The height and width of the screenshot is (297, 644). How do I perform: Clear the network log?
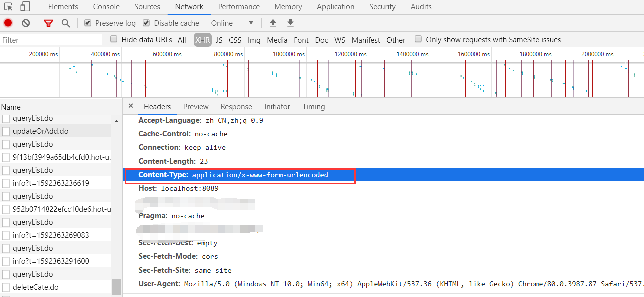[x=26, y=23]
